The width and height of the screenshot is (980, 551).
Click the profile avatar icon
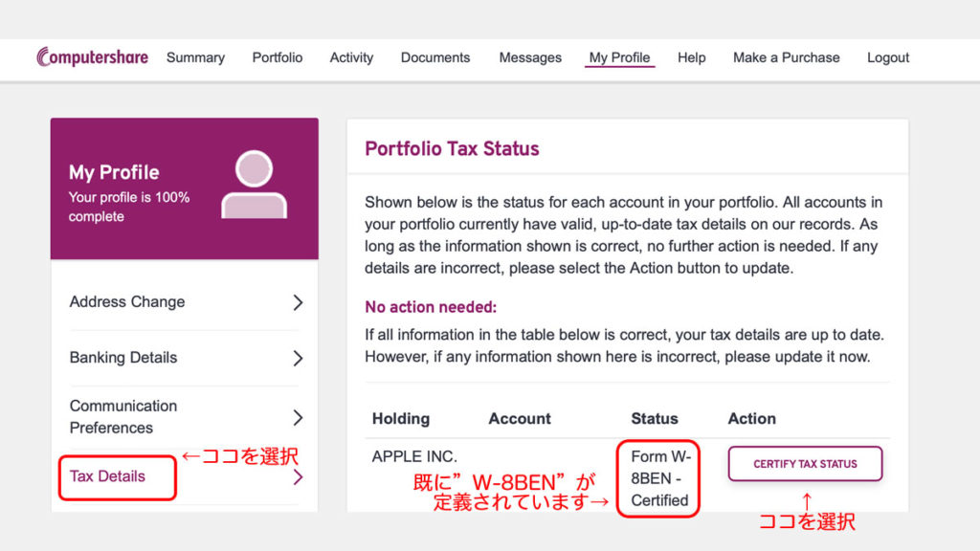254,185
